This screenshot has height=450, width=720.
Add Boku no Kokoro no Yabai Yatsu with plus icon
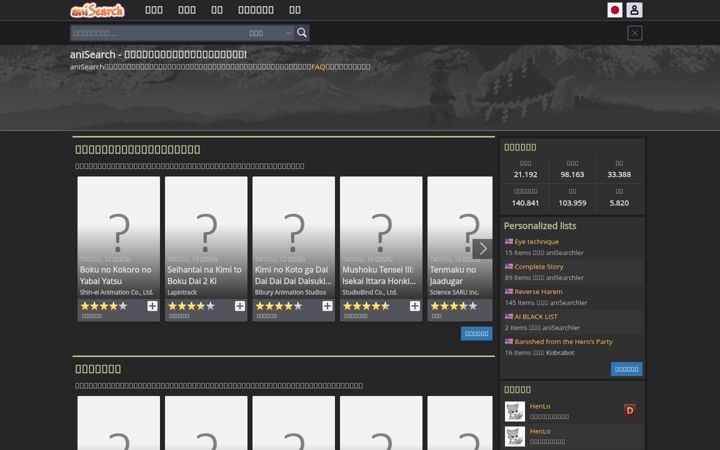pos(152,306)
